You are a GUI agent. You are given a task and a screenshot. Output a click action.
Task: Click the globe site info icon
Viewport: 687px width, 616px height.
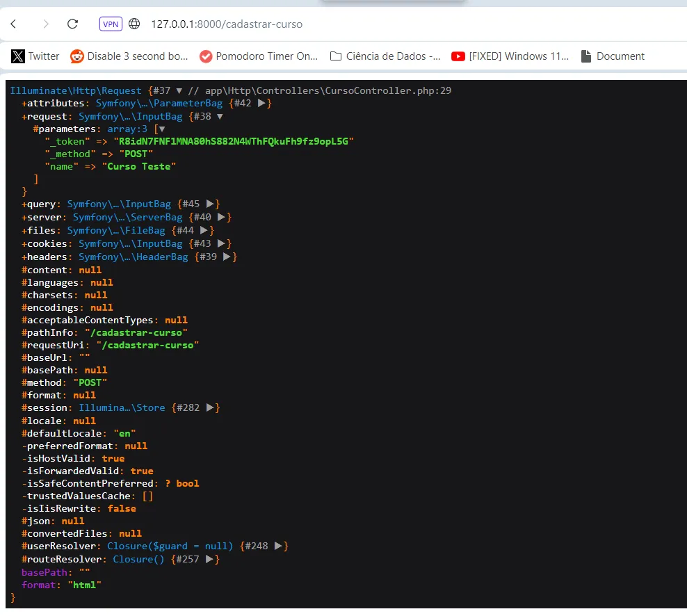tap(135, 24)
